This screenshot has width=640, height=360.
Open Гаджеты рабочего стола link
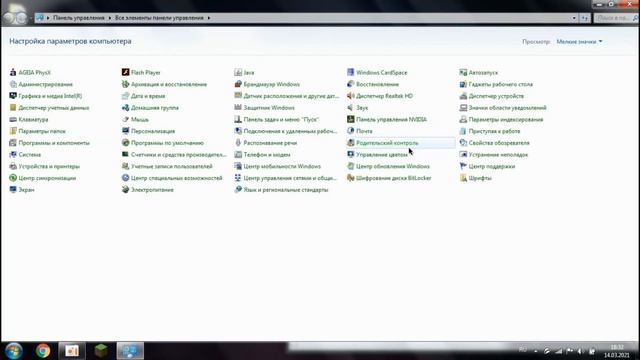[x=501, y=84]
